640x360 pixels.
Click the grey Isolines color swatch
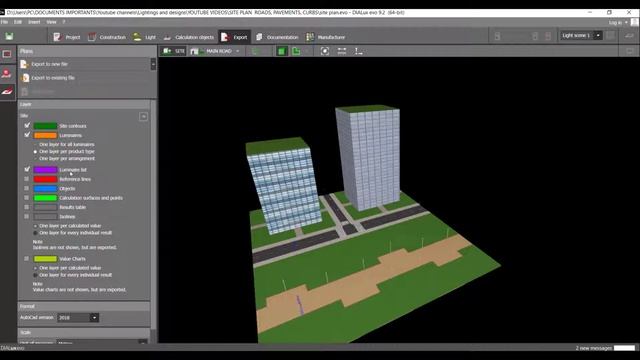[x=45, y=216]
